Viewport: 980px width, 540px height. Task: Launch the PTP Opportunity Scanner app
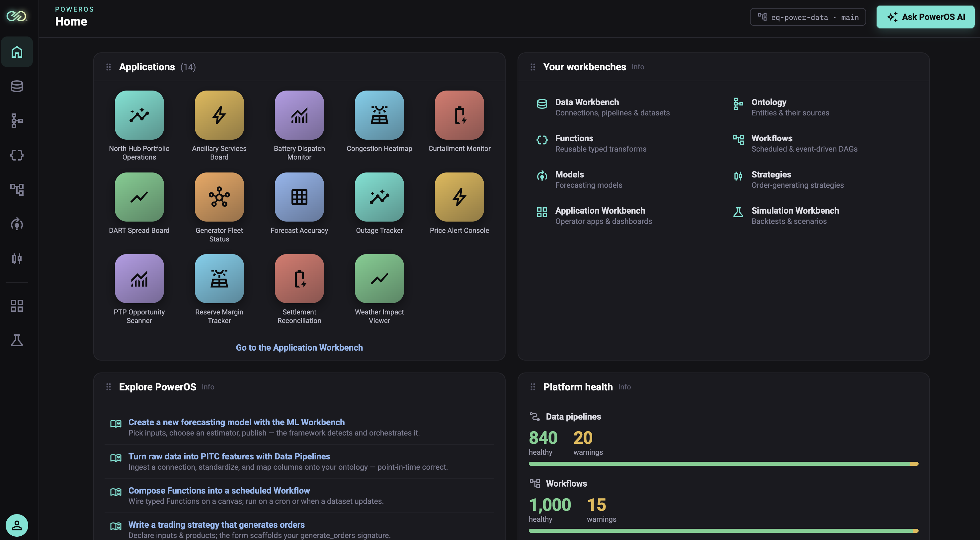139,279
